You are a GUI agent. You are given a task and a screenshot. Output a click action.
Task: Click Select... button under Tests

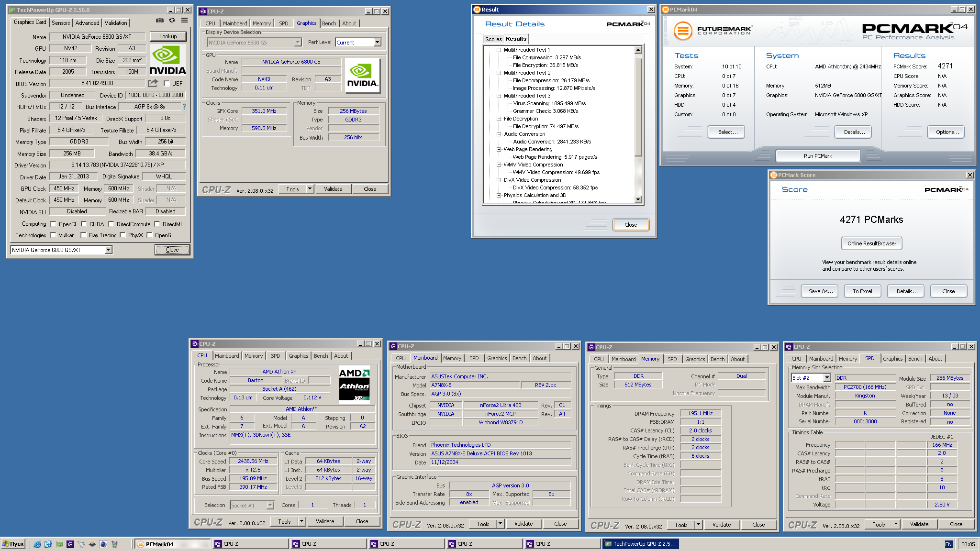tap(726, 132)
